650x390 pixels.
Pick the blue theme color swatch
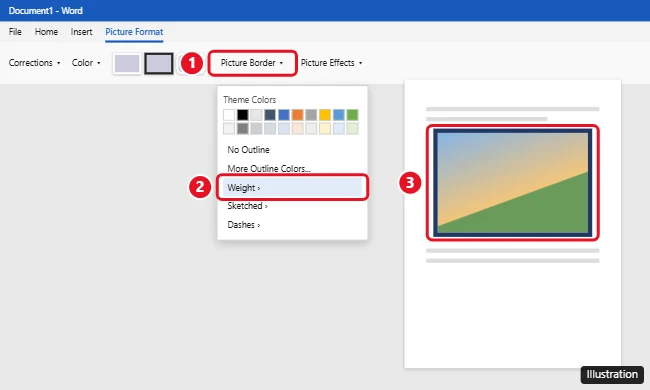click(x=284, y=115)
